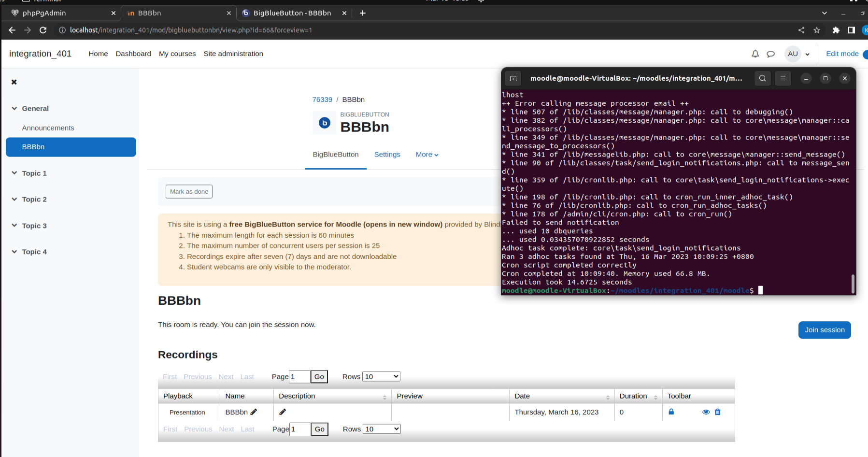Screen dimensions: 868x457
Task: Expand Topic 3 in course index
Action: (14, 226)
